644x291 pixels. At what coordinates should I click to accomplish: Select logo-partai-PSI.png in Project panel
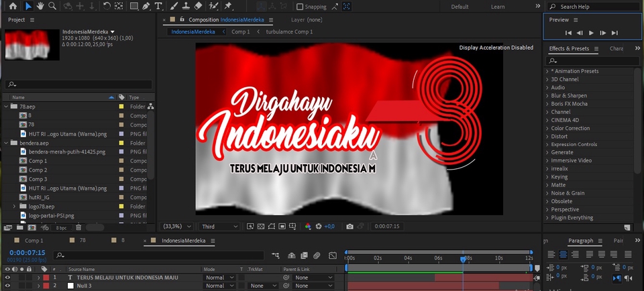click(x=52, y=215)
